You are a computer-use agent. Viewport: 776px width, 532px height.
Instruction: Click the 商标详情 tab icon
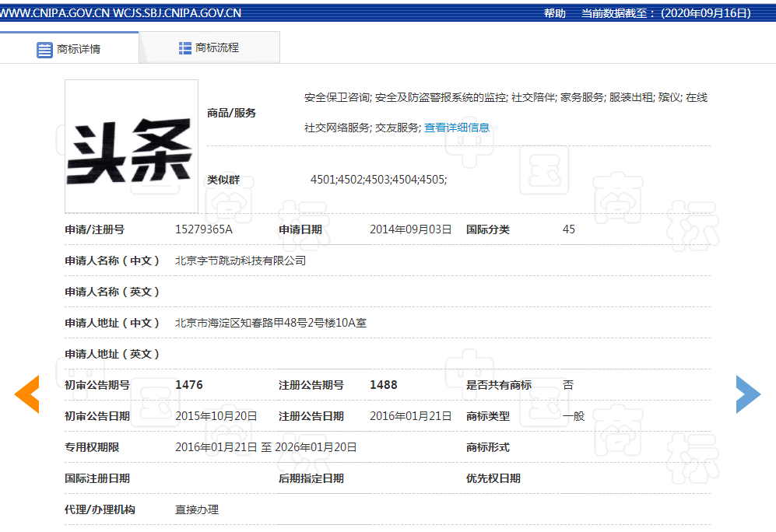pyautogui.click(x=44, y=50)
